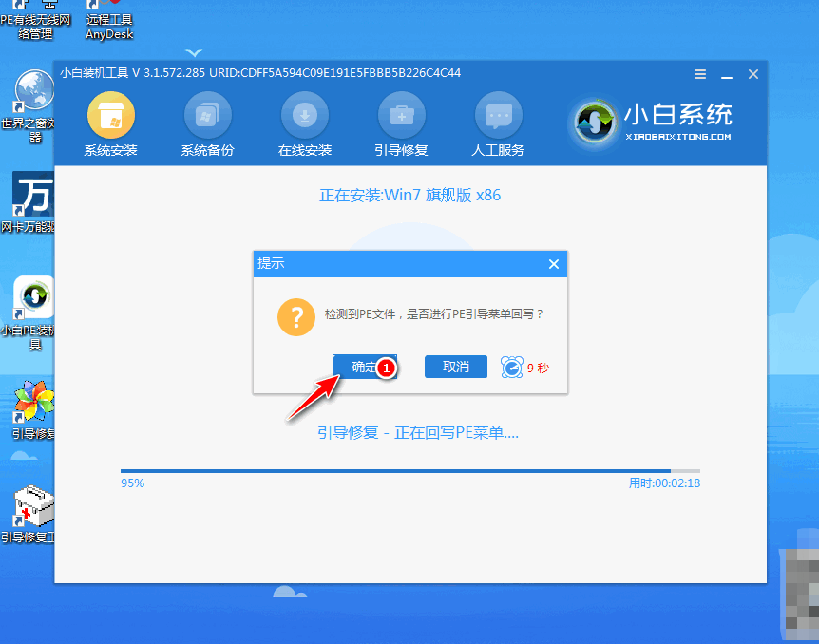
Task: Confirm with the 确定 button
Action: pyautogui.click(x=365, y=367)
